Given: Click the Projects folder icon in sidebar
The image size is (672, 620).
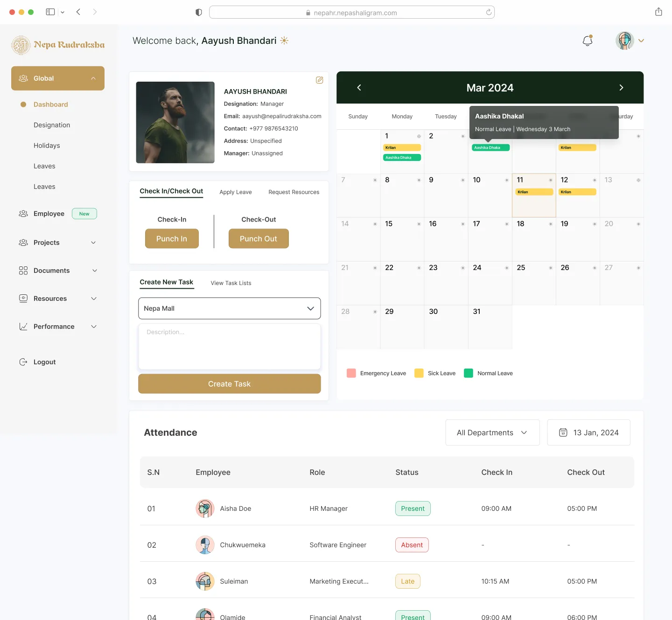Looking at the screenshot, I should pyautogui.click(x=23, y=243).
